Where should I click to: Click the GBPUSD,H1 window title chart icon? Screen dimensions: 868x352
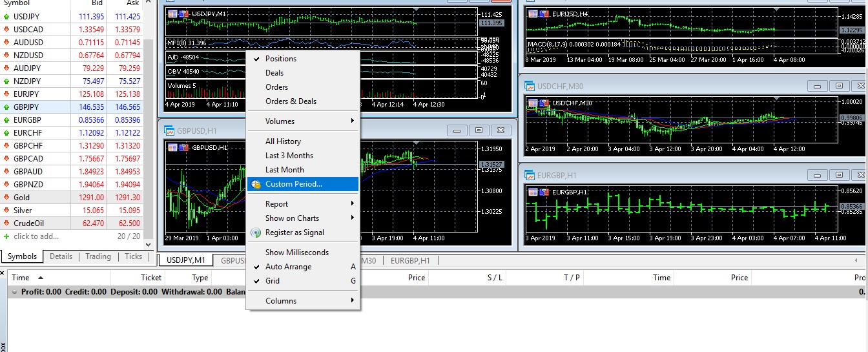click(170, 130)
